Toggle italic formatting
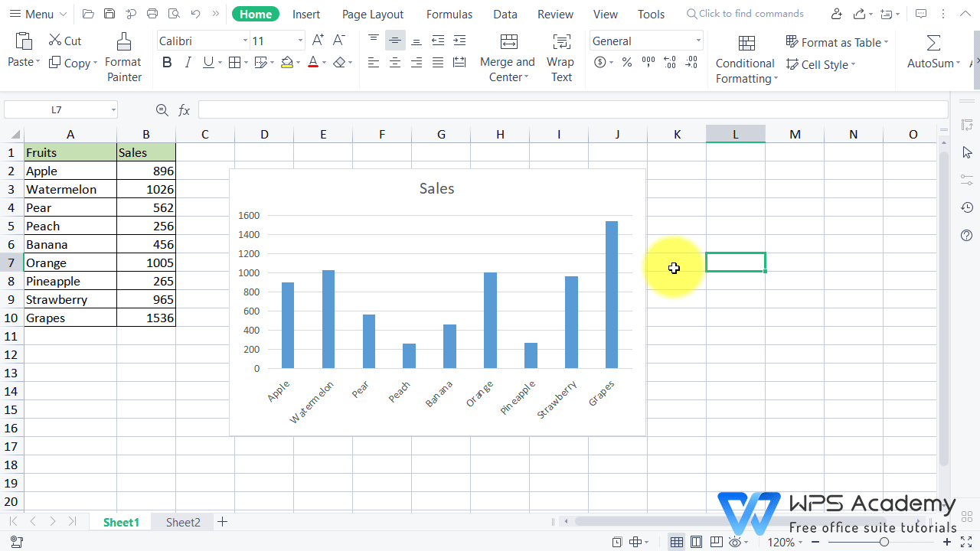The image size is (980, 551). [x=188, y=62]
